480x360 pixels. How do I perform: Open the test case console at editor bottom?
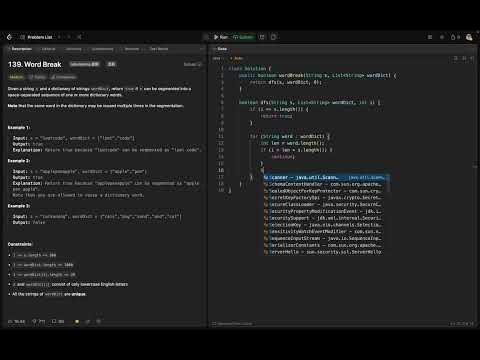[233, 324]
